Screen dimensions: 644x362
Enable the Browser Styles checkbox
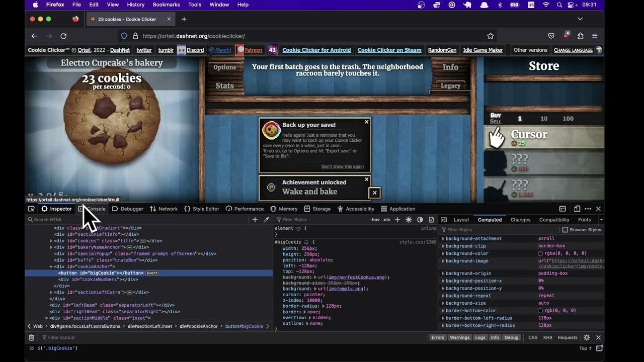[x=565, y=230]
